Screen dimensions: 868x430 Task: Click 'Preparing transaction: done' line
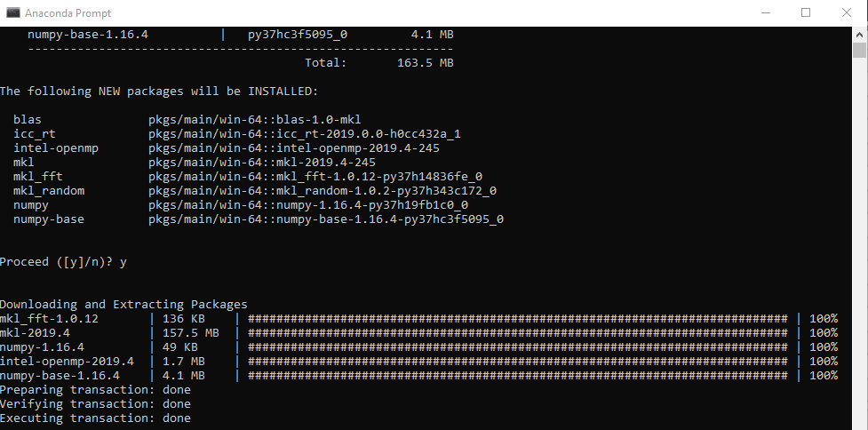coord(95,390)
